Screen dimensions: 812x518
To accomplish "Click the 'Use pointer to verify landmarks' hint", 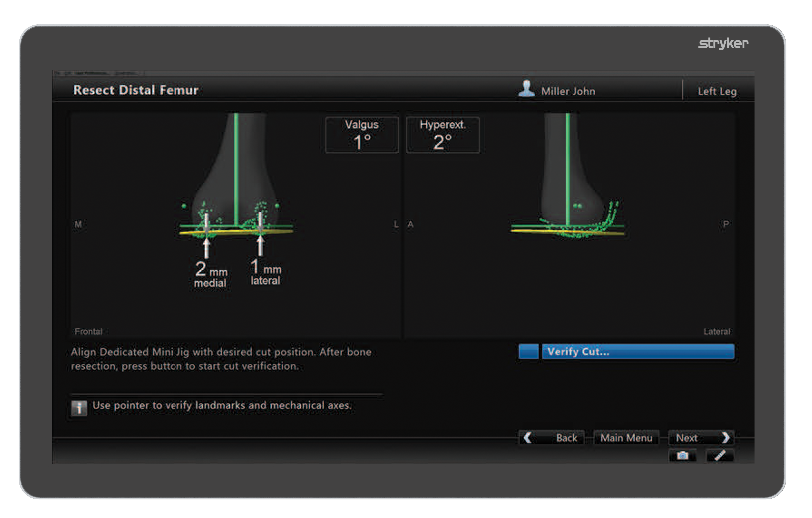I will click(x=222, y=405).
